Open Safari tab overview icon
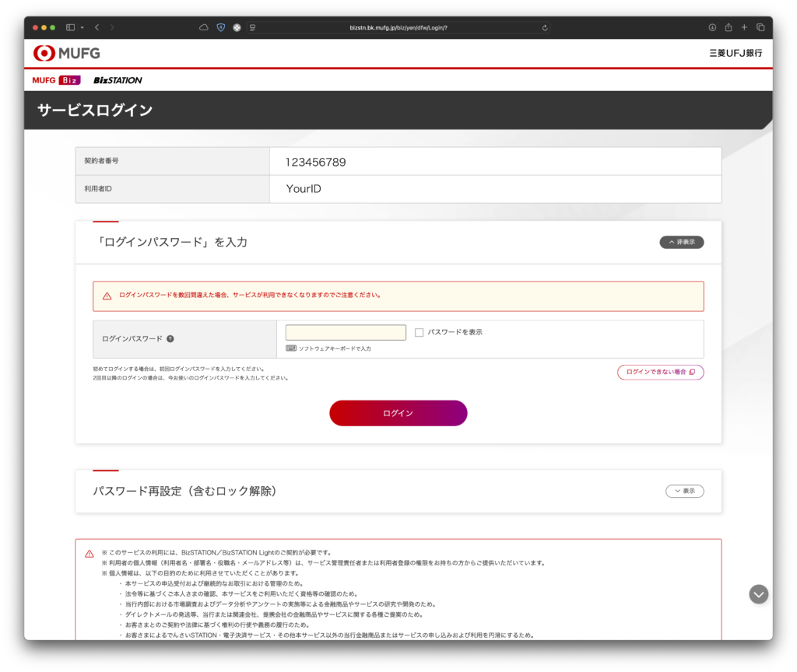This screenshot has width=797, height=672. coord(760,27)
